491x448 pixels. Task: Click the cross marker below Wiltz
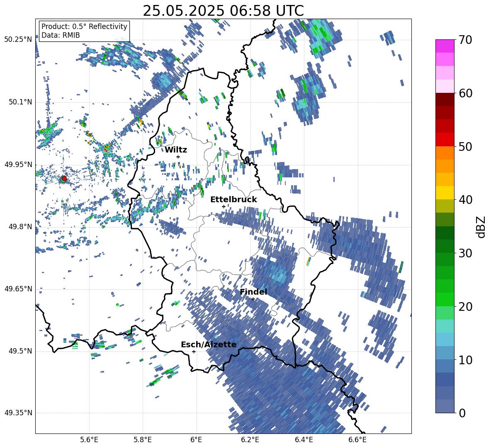[178, 157]
